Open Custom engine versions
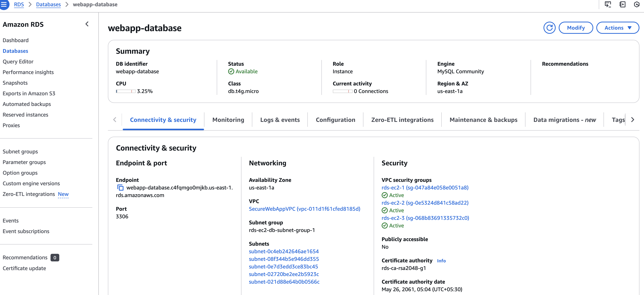 [31, 183]
